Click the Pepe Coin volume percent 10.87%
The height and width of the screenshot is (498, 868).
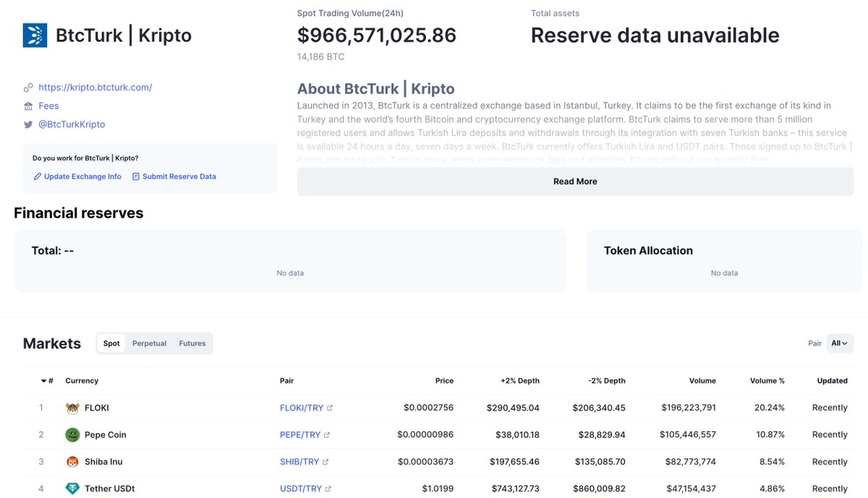770,435
